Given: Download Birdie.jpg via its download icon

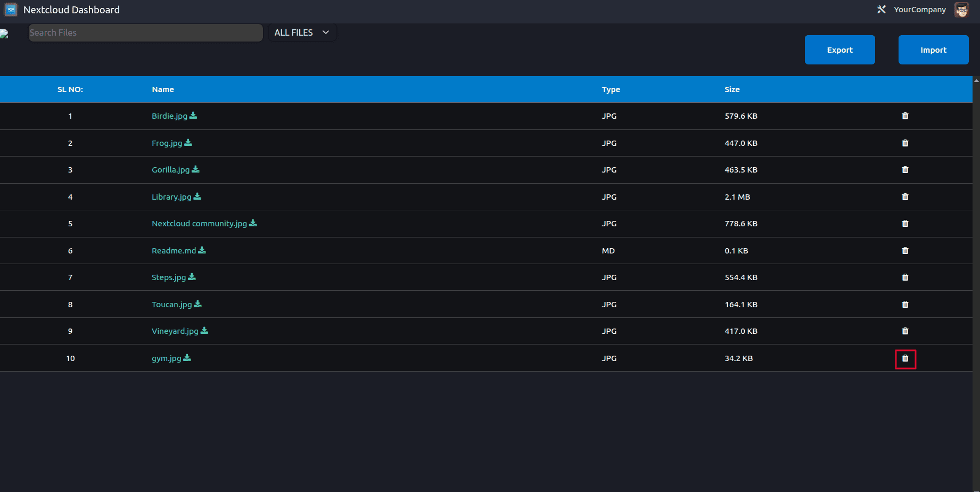Looking at the screenshot, I should pos(193,116).
